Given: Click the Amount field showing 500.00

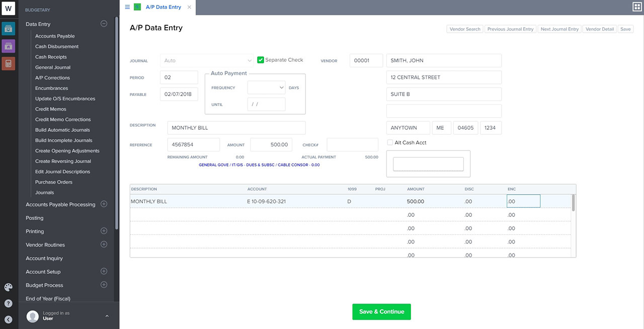Looking at the screenshot, I should pos(271,144).
